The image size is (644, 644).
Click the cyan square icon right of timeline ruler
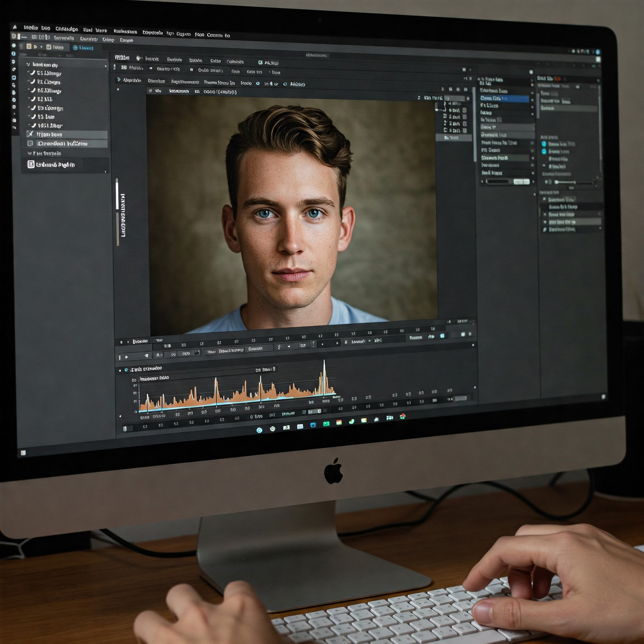click(x=442, y=336)
